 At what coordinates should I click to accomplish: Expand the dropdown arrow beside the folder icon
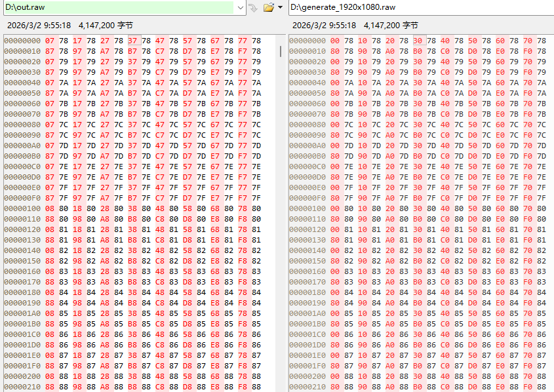pyautogui.click(x=280, y=8)
